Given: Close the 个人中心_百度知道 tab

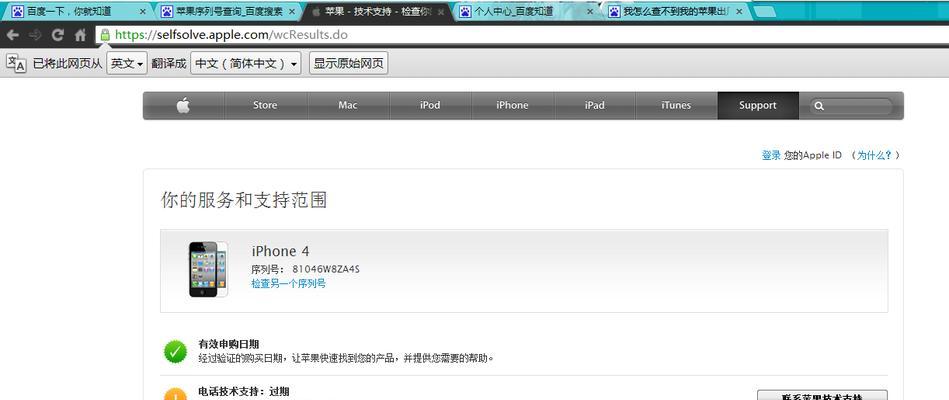Looking at the screenshot, I should pos(590,11).
